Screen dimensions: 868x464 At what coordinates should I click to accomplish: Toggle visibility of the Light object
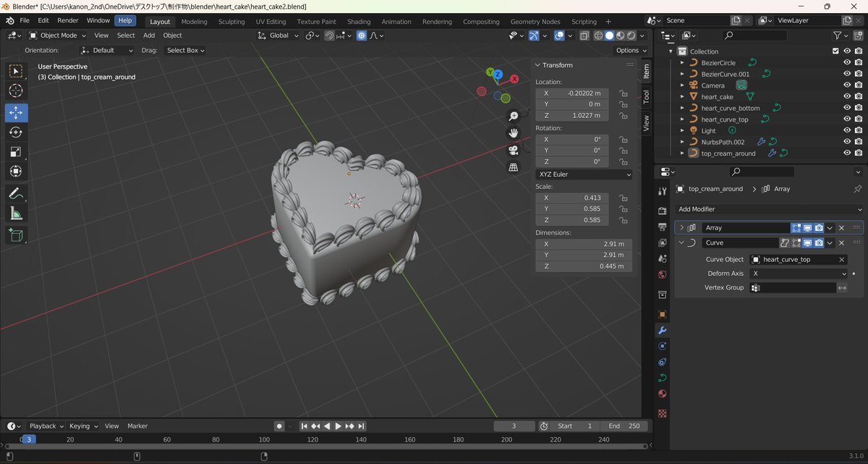(846, 130)
